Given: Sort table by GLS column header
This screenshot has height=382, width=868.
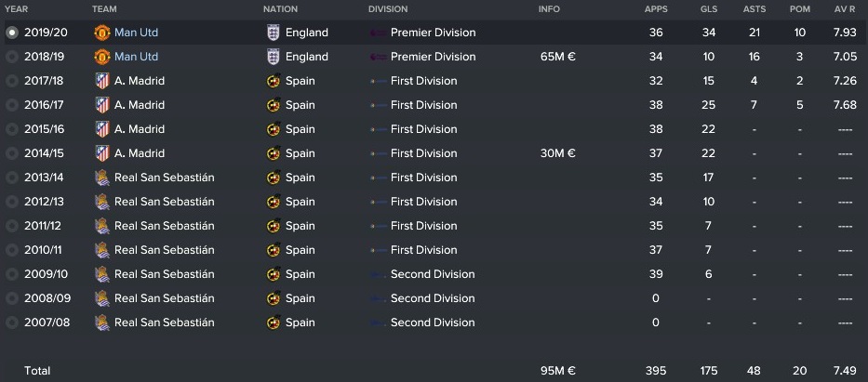Looking at the screenshot, I should click(709, 9).
